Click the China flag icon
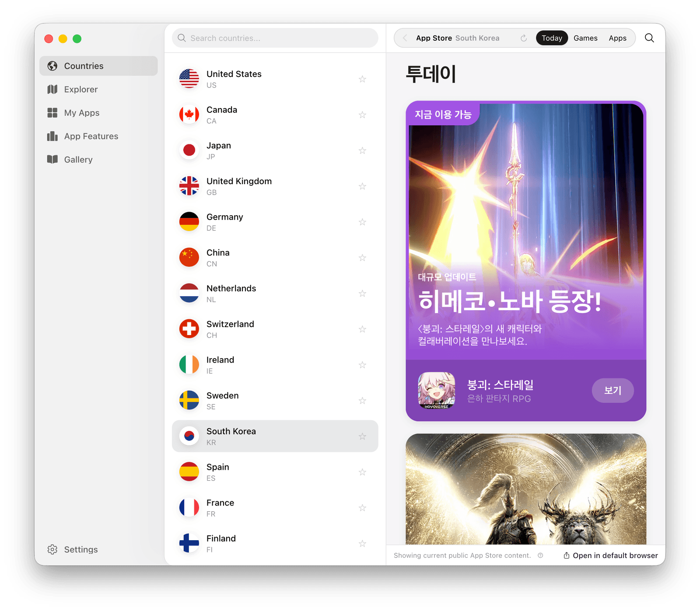700x611 pixels. click(189, 257)
